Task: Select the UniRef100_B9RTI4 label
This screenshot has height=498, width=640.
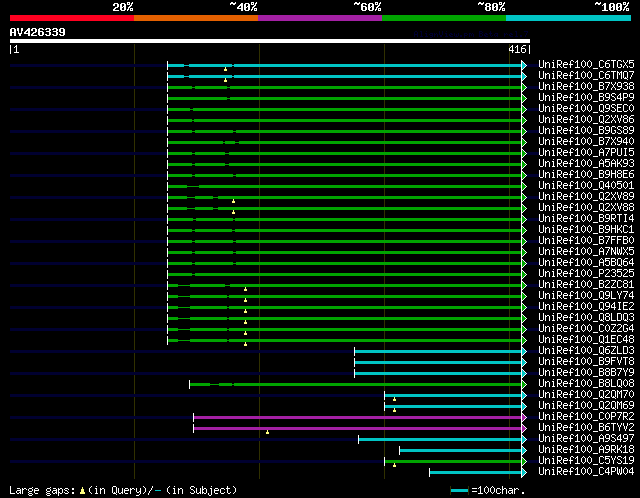Action: pos(586,219)
